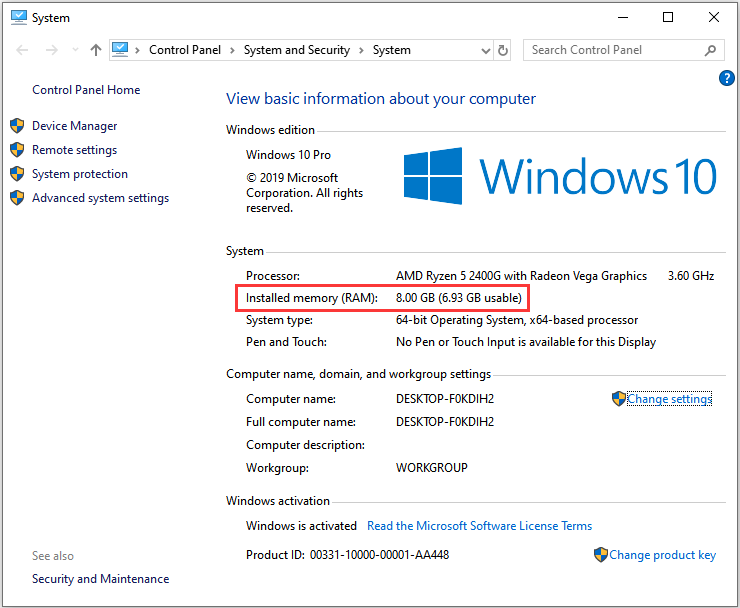Screen dimensions: 740x608
Task: Click shield icon next to Change settings
Action: pos(618,399)
